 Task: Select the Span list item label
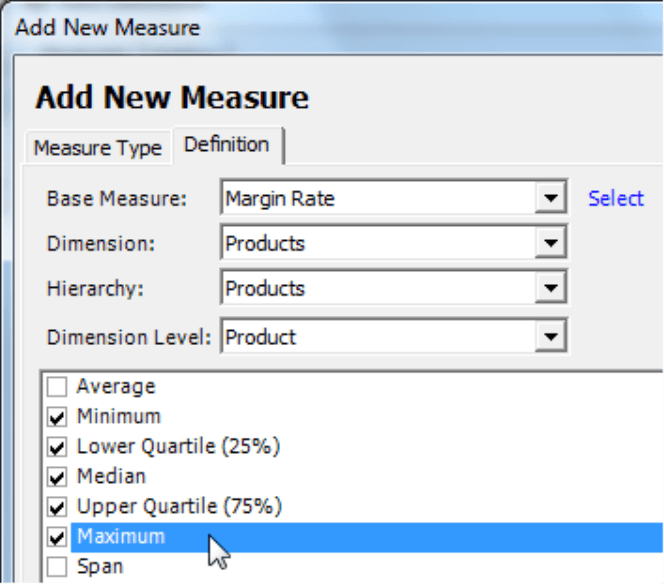click(x=100, y=567)
